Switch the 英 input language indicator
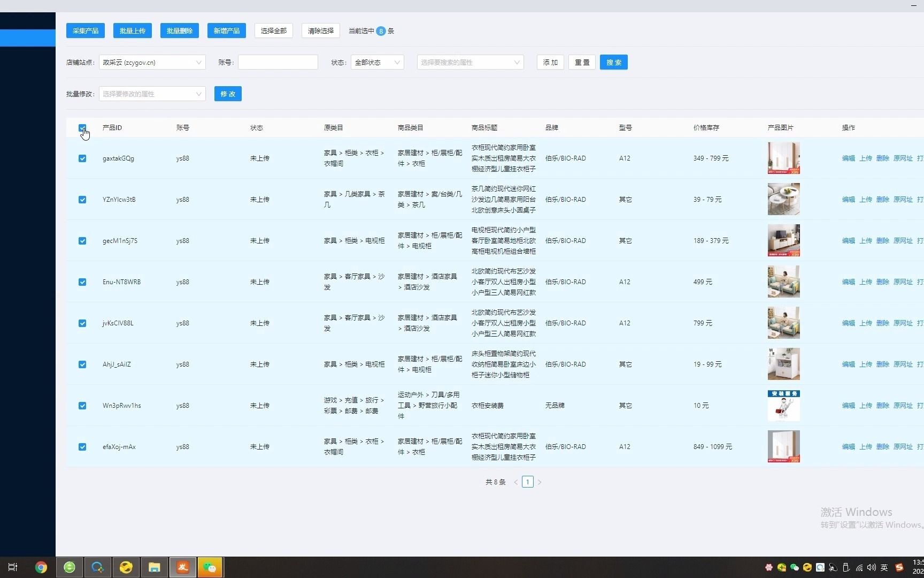 click(x=884, y=567)
